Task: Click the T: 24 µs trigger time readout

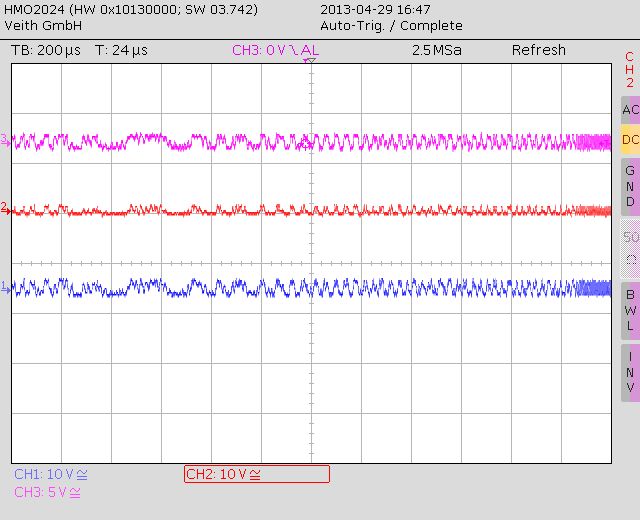Action: [x=121, y=50]
